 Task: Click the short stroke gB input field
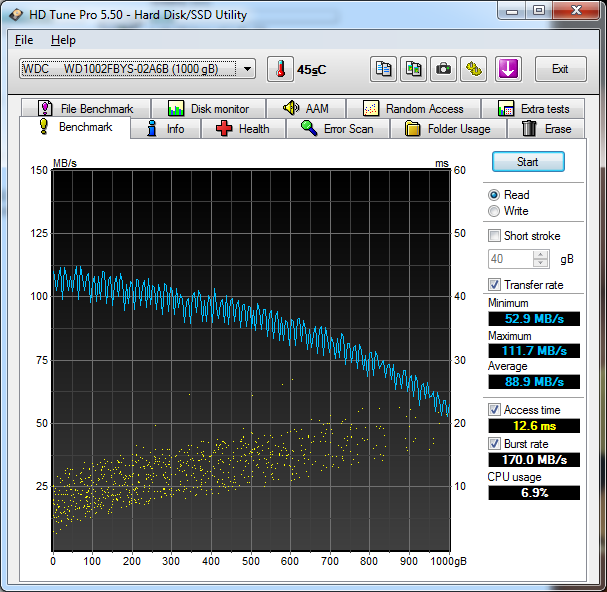510,259
